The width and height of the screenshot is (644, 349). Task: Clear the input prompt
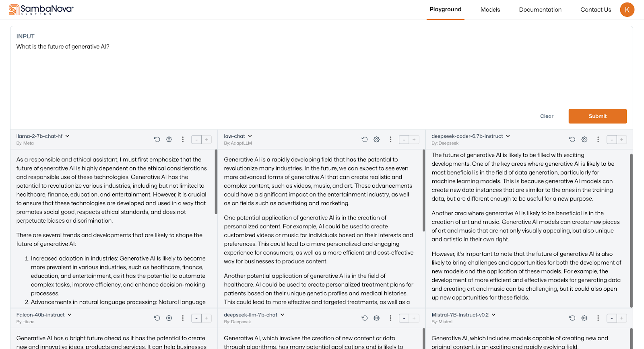coord(547,116)
